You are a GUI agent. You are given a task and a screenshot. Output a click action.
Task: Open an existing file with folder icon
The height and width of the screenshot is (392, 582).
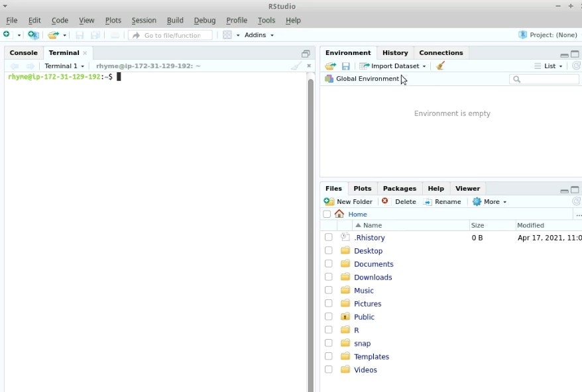[x=53, y=35]
